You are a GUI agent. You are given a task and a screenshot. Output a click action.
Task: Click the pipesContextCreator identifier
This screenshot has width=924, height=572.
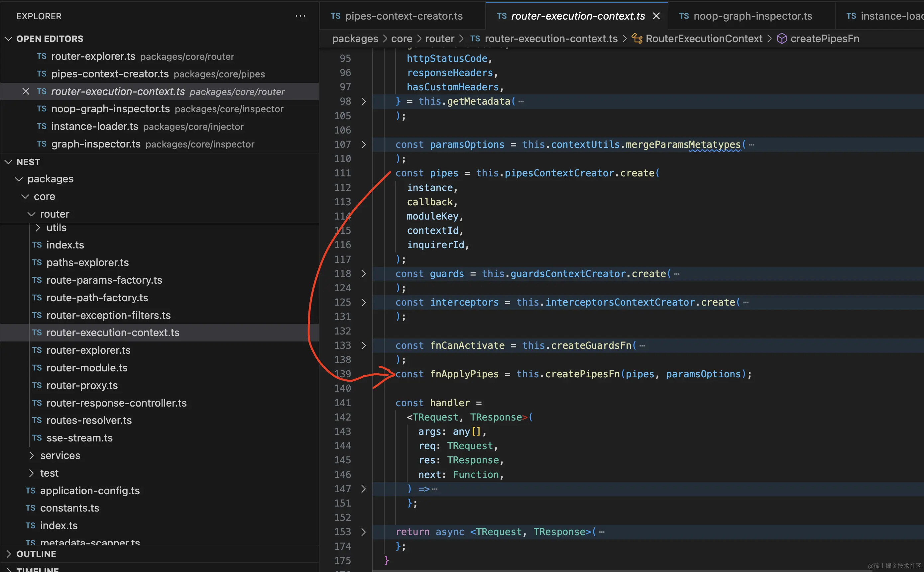(x=559, y=173)
